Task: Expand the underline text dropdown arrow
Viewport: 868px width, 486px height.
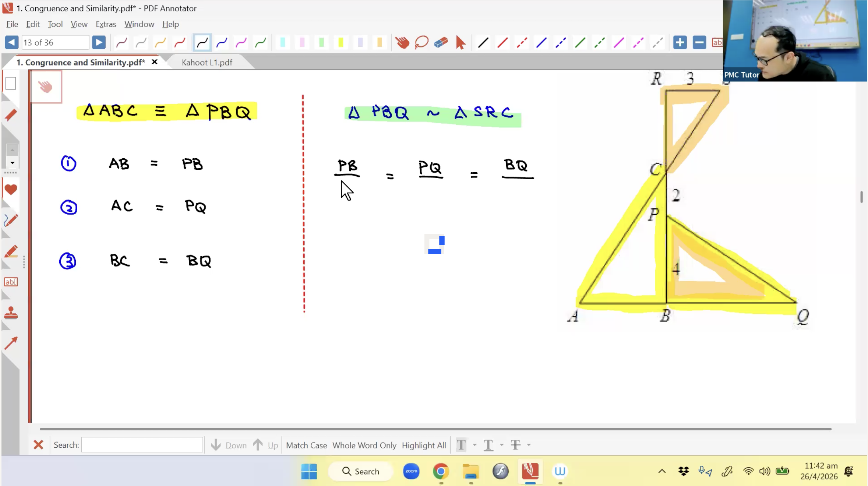Action: click(x=502, y=445)
